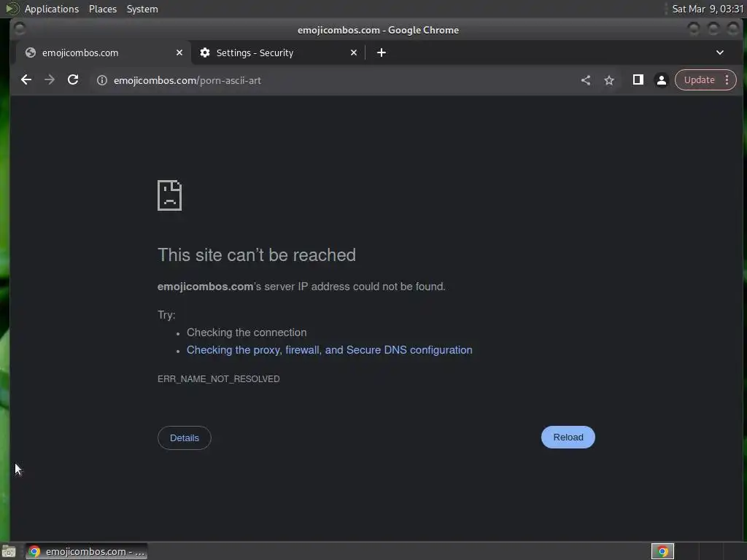Image resolution: width=747 pixels, height=560 pixels.
Task: Share this page icon
Action: 586,80
